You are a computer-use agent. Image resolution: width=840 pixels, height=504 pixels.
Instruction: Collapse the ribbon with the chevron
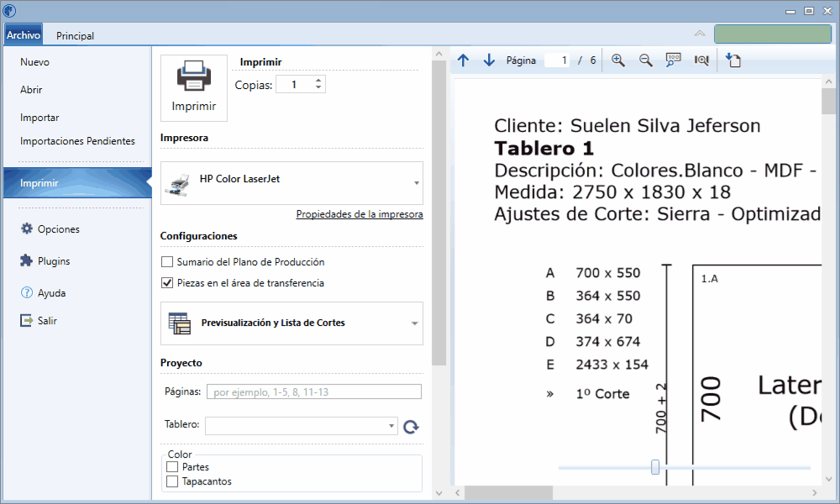[700, 34]
